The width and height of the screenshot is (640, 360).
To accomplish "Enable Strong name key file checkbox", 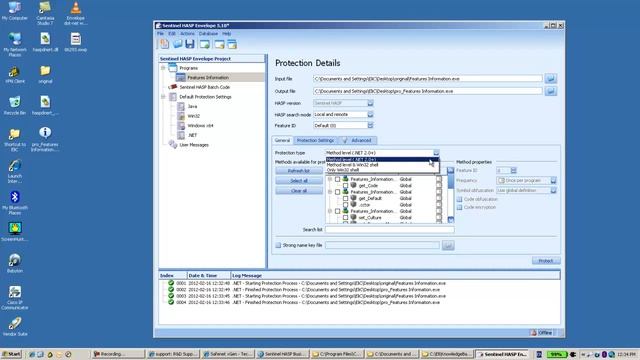I will point(278,245).
